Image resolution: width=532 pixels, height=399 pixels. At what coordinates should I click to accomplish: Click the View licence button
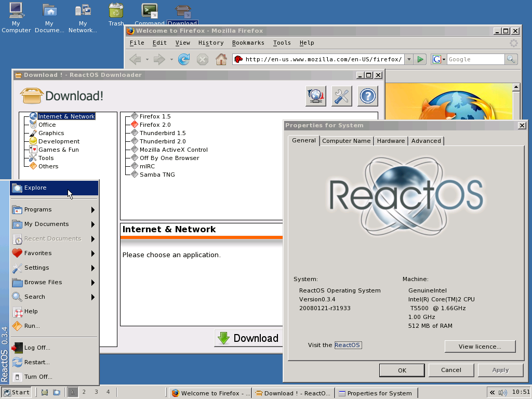[479, 346]
